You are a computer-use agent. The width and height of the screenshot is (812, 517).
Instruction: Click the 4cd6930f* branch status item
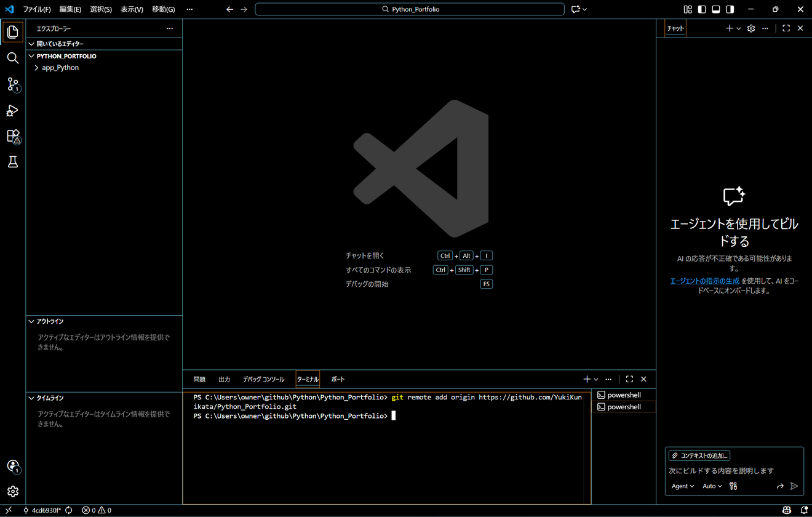42,510
